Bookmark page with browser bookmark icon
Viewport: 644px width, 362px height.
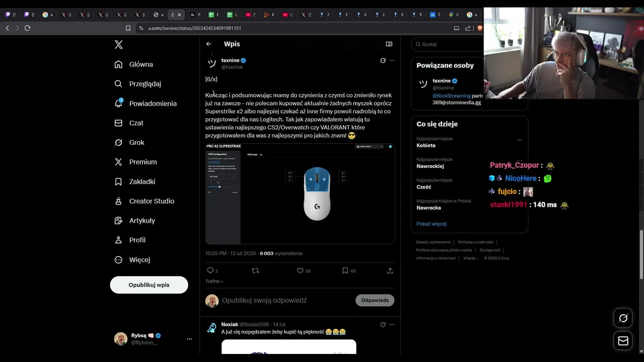coord(128,28)
